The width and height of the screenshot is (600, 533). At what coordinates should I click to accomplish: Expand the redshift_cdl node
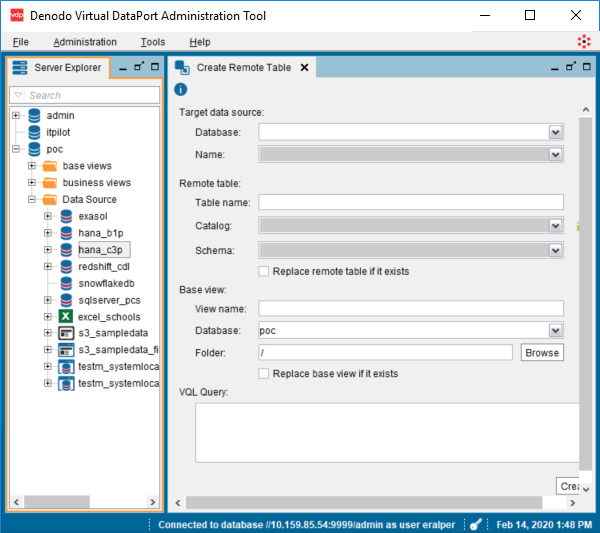click(48, 266)
